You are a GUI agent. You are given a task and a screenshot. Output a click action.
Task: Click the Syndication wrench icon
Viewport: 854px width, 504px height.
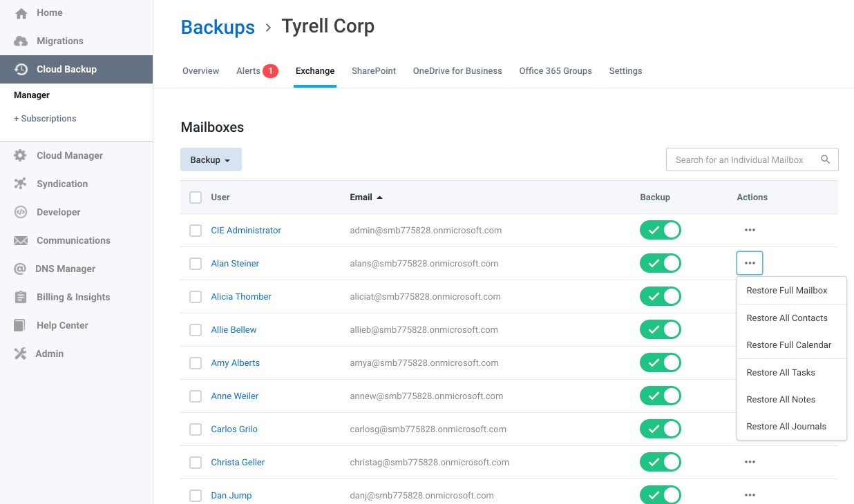point(21,184)
